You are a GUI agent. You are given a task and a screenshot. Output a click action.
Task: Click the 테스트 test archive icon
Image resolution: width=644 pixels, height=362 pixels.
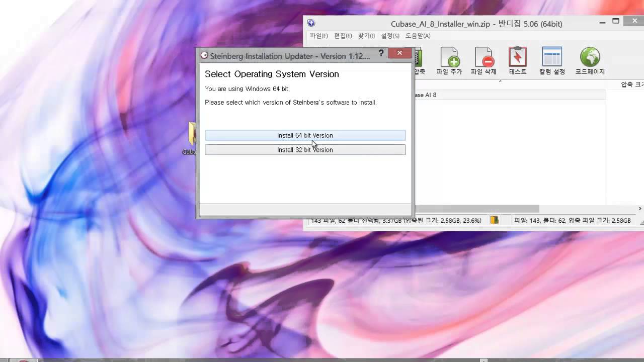(x=518, y=61)
